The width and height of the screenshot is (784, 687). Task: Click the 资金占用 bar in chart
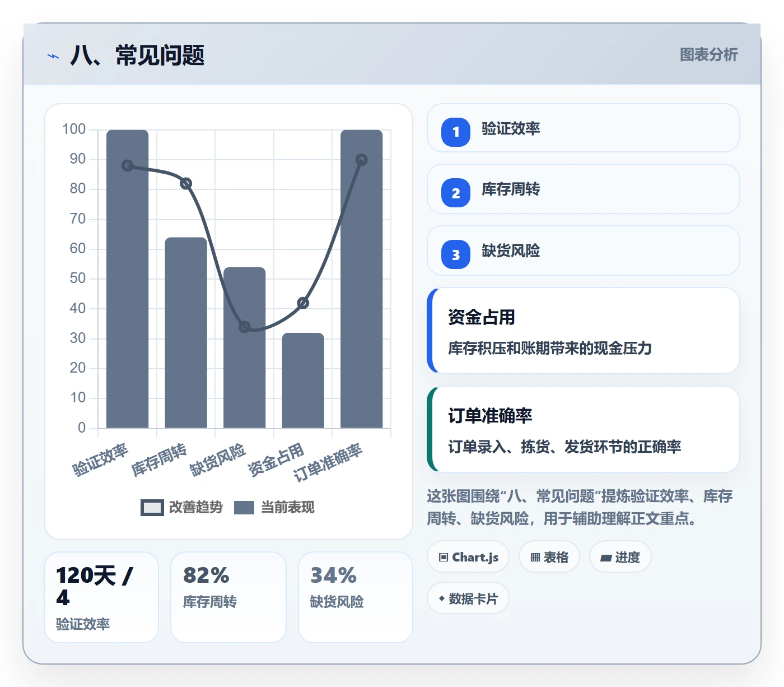(x=303, y=380)
